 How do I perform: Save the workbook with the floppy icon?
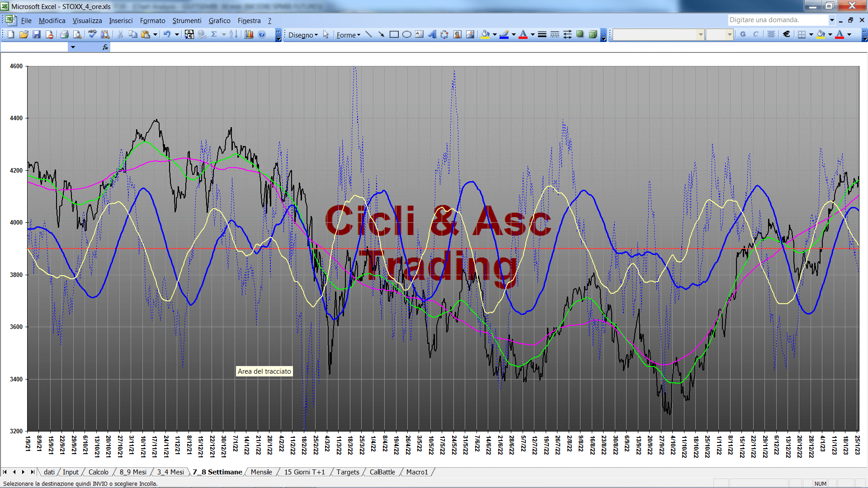click(37, 34)
